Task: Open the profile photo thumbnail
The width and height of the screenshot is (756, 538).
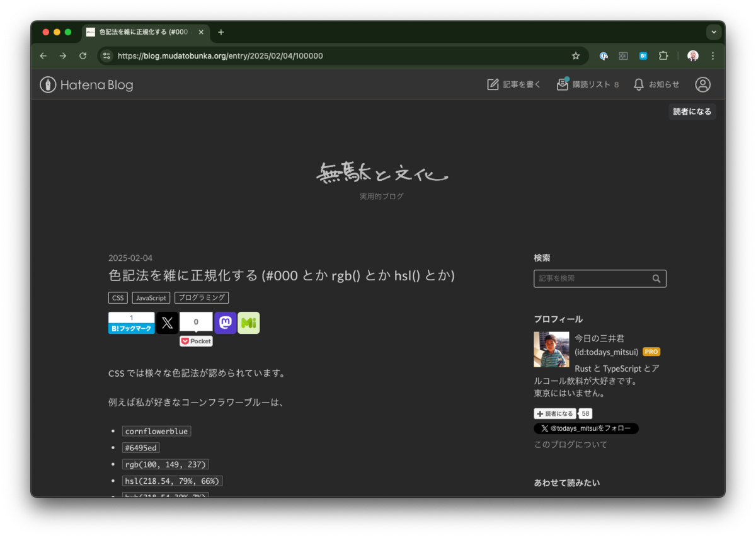Action: tap(551, 350)
